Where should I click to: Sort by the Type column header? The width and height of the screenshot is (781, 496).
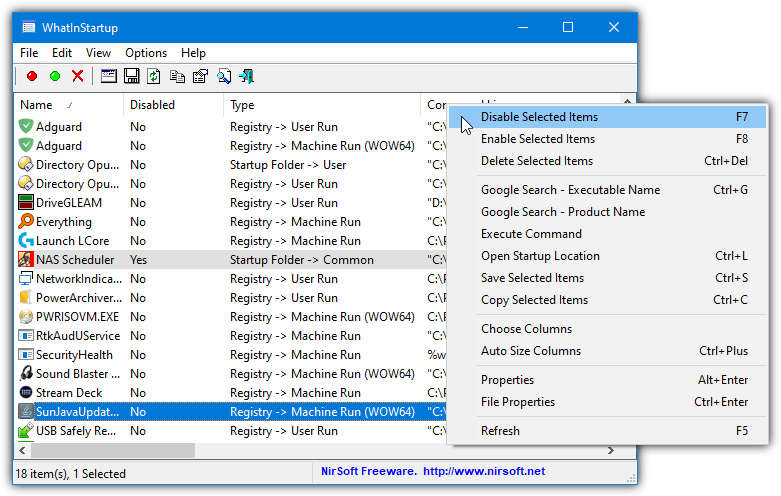(322, 105)
